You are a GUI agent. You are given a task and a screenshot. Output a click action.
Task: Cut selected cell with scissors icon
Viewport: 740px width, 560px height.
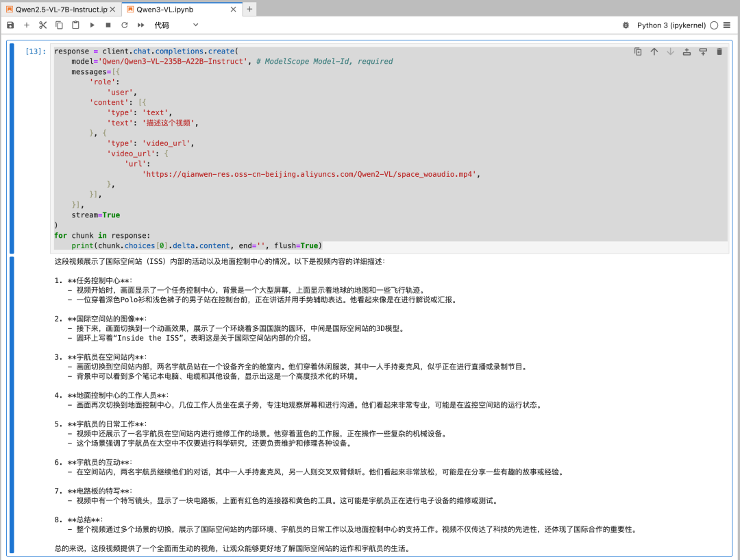pos(43,25)
